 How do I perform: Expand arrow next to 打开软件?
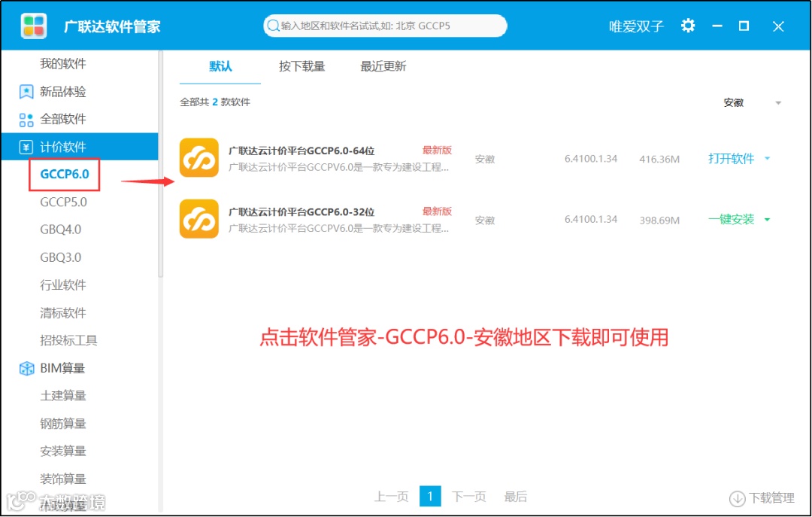(768, 159)
